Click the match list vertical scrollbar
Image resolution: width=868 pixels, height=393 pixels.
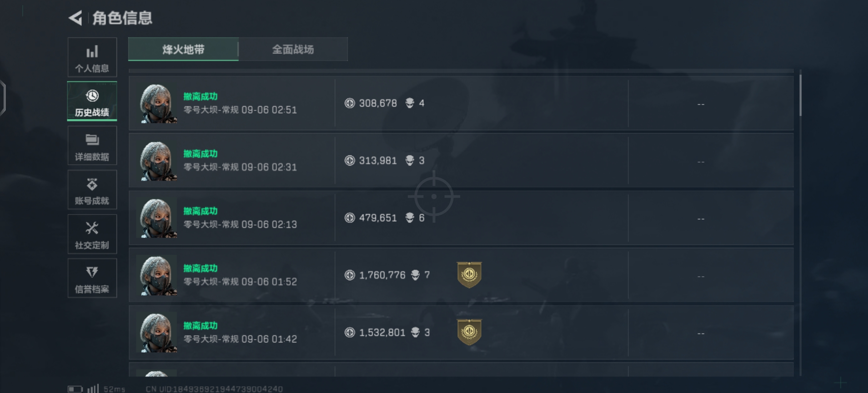click(800, 223)
